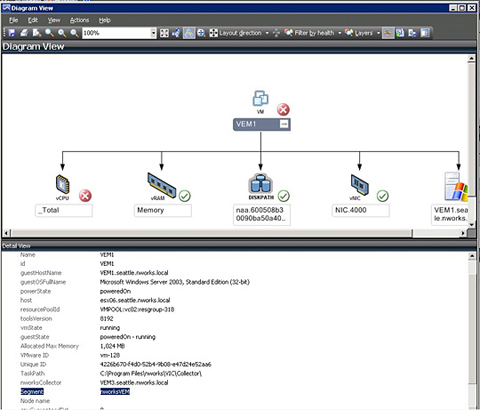Click the vNIC network card icon
The width and height of the screenshot is (480, 410).
(x=360, y=185)
